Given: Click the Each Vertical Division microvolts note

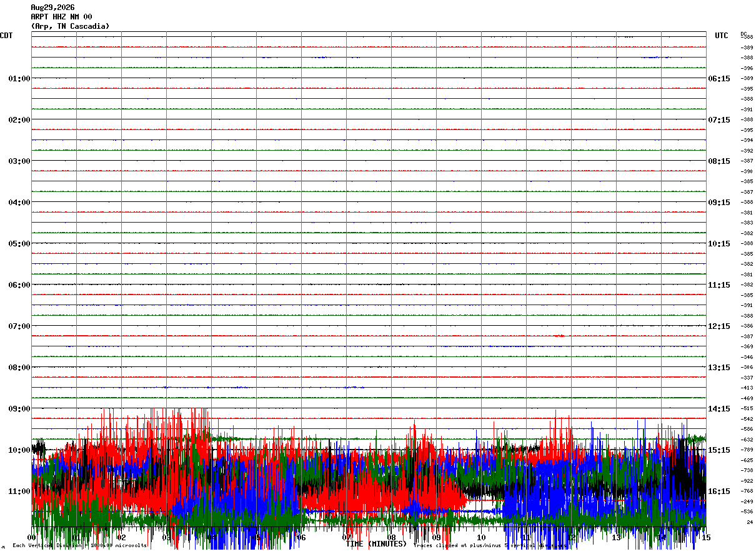Looking at the screenshot, I should pyautogui.click(x=80, y=546).
